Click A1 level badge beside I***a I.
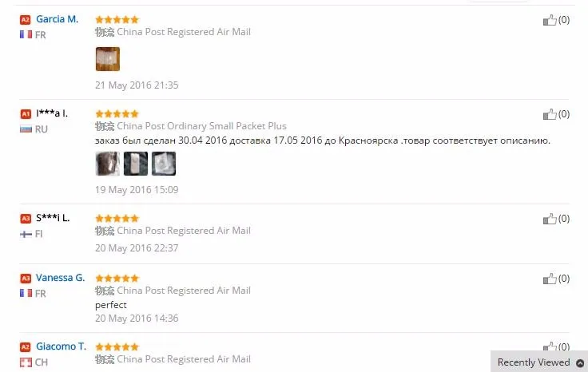588x372 pixels. [25, 114]
